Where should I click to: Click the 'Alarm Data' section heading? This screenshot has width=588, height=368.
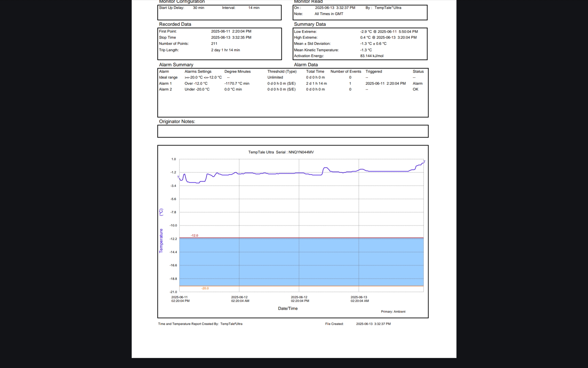pyautogui.click(x=306, y=65)
